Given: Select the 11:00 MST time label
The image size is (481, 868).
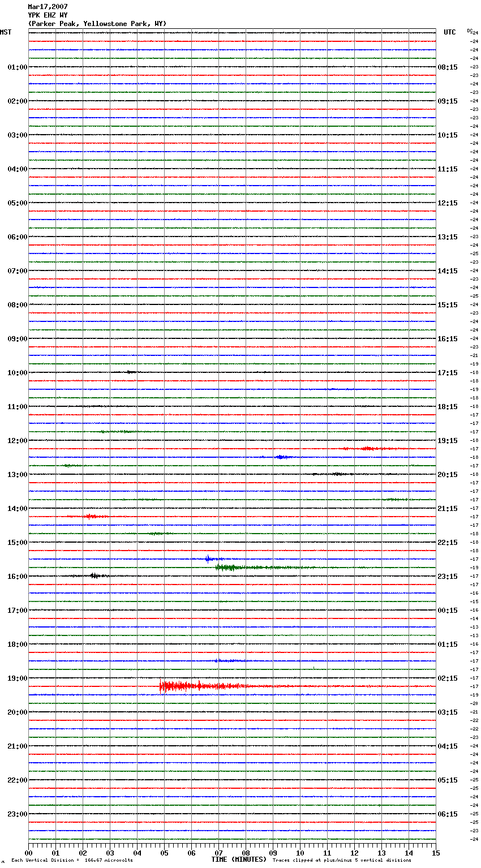Looking at the screenshot, I should (x=18, y=407).
